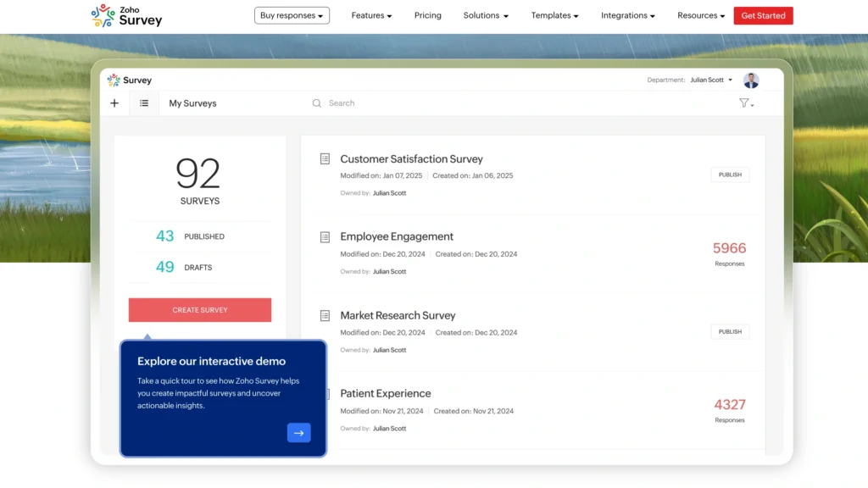Open the Market Research Survey
The width and height of the screenshot is (868, 488).
398,315
